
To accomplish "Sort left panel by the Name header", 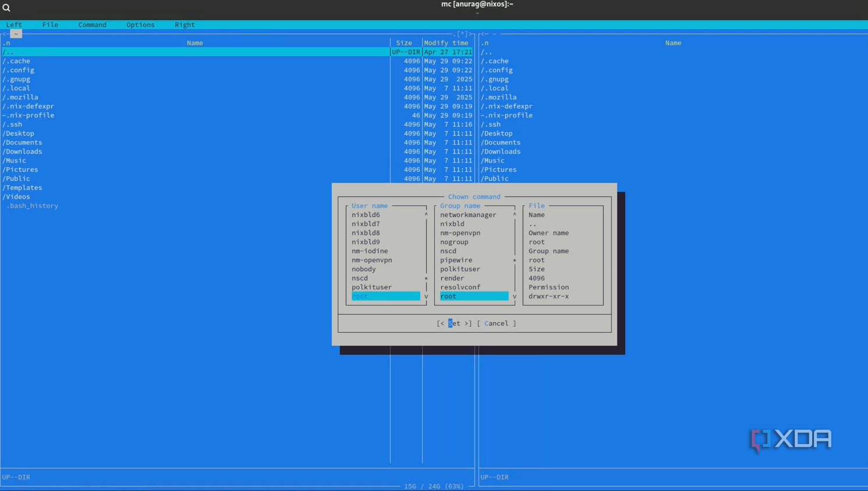I will click(x=195, y=43).
